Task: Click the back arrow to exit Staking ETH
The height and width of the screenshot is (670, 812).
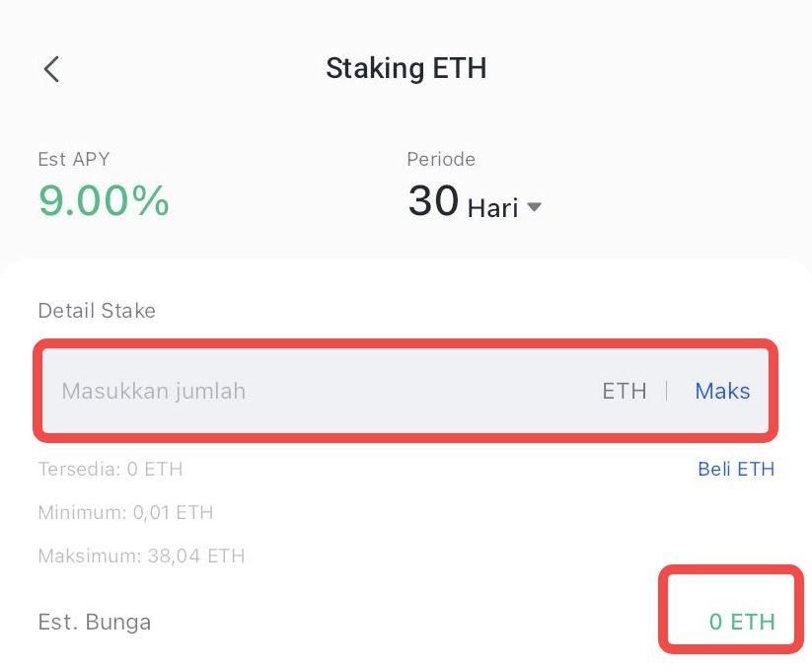Action: [x=50, y=69]
